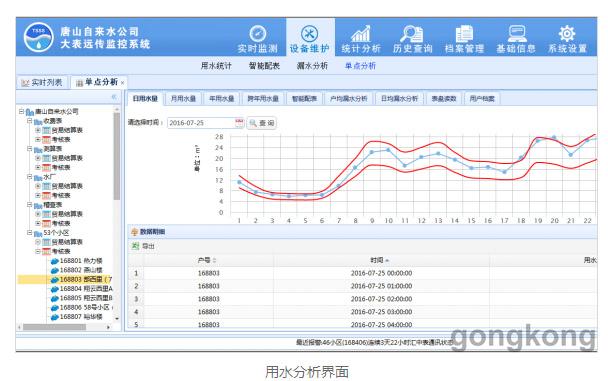The image size is (608, 381).
Task: Open the 实时监测 gauge icon
Action: coord(257,34)
